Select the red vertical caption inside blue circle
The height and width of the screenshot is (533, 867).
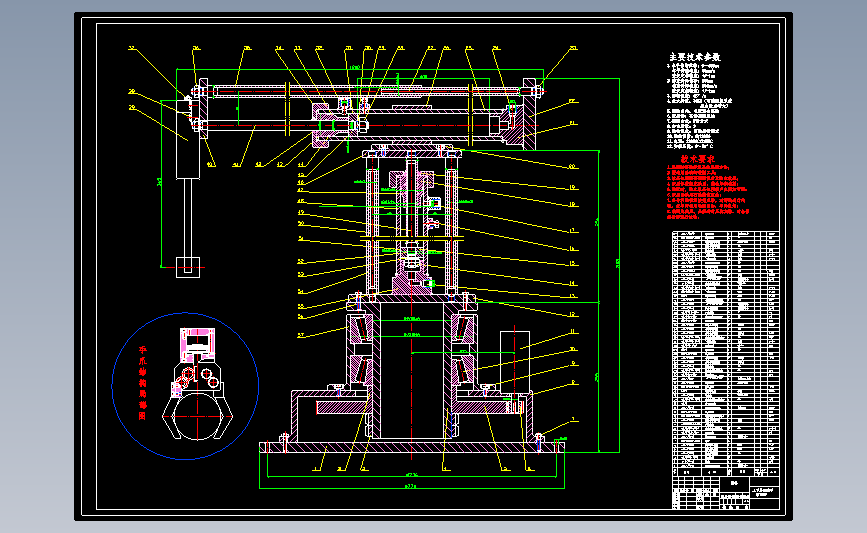pyautogui.click(x=142, y=383)
